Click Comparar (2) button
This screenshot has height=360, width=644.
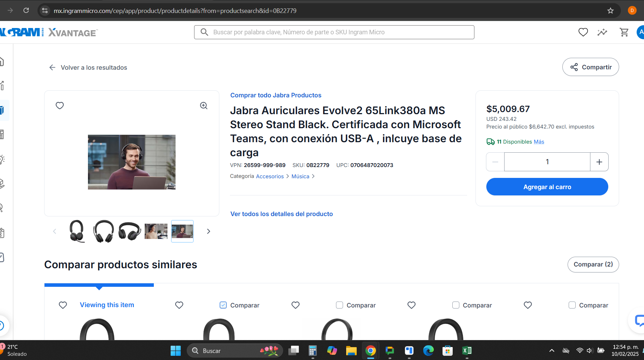[x=593, y=264]
